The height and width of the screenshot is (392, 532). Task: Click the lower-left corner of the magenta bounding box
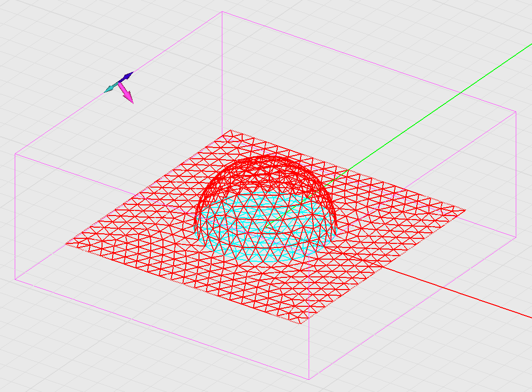tap(15, 279)
